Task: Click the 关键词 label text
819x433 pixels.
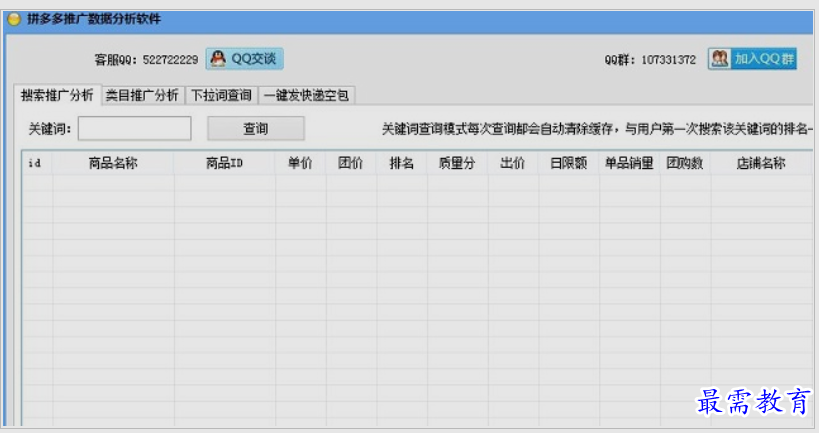Action: pos(50,128)
